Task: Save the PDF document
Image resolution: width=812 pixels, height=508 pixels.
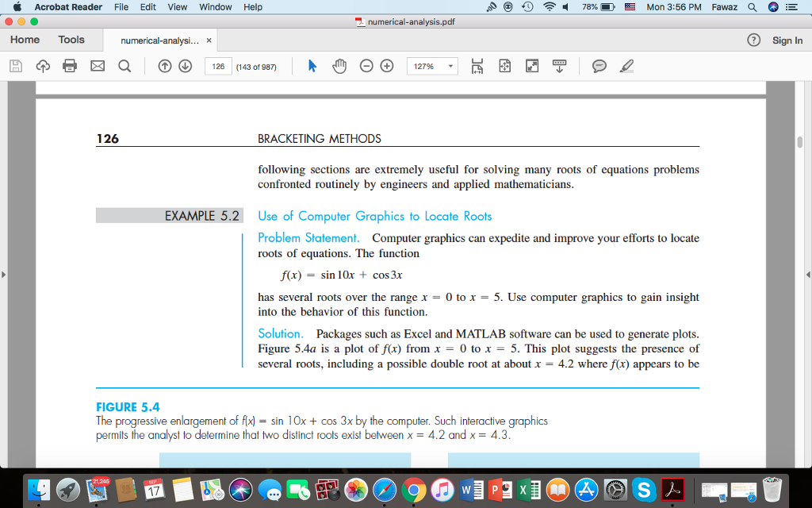Action: click(x=15, y=66)
